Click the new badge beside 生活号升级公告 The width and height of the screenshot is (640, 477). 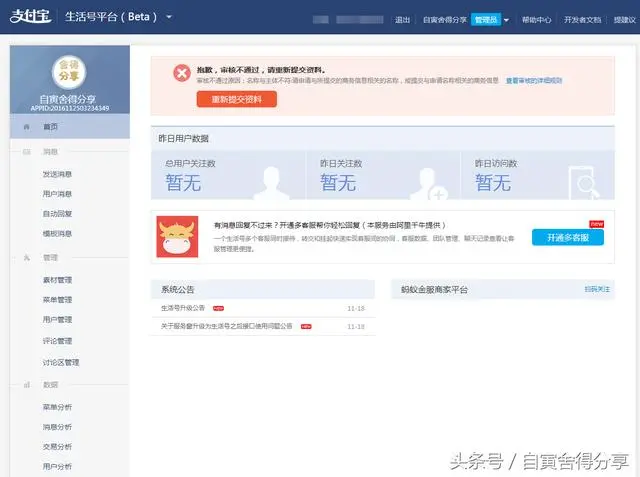(218, 308)
